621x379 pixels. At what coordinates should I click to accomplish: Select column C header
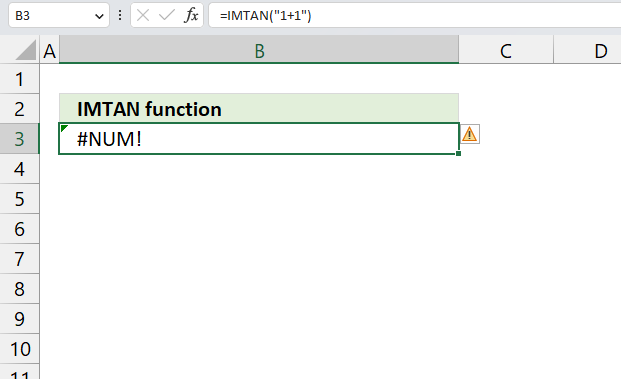pyautogui.click(x=506, y=50)
